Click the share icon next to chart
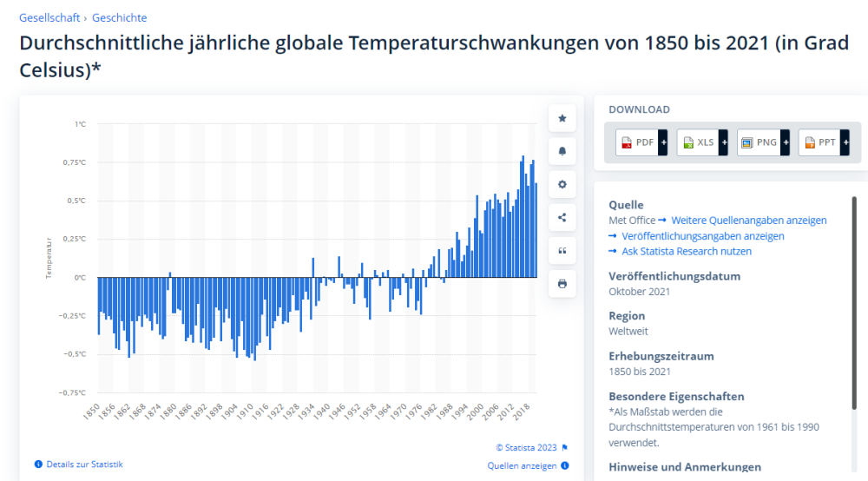Screen dimensions: 868x481 point(562,218)
